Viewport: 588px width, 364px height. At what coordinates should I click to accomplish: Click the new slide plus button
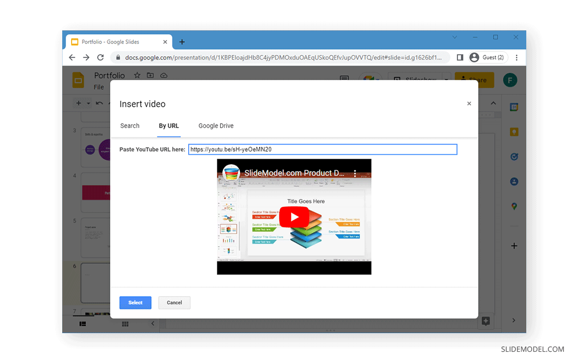click(x=78, y=103)
